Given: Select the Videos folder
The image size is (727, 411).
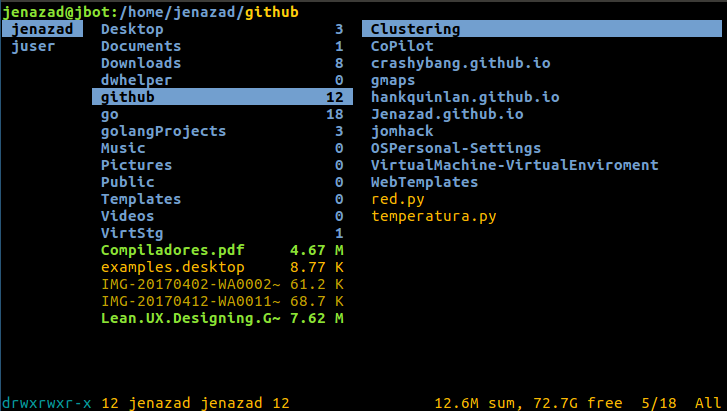Looking at the screenshot, I should pyautogui.click(x=223, y=216).
